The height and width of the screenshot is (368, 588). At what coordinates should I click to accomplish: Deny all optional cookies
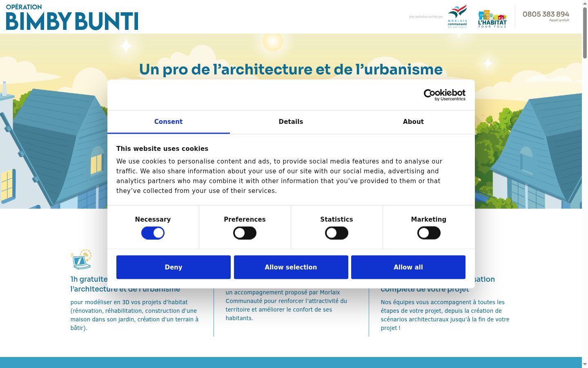[x=174, y=267]
